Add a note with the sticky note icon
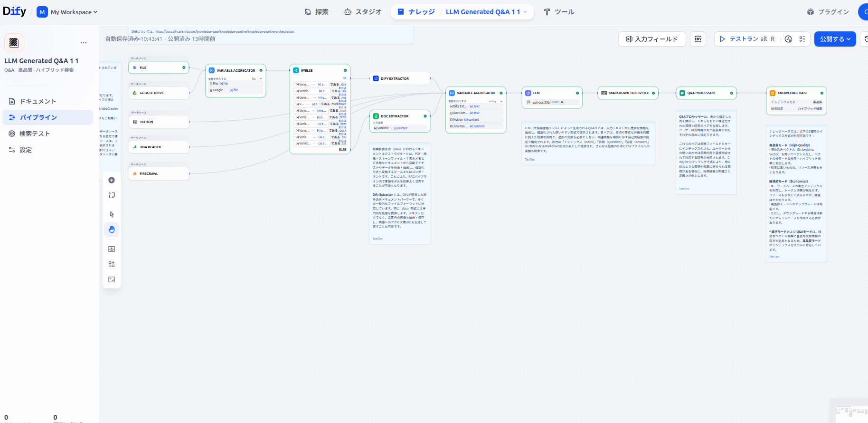 click(112, 195)
